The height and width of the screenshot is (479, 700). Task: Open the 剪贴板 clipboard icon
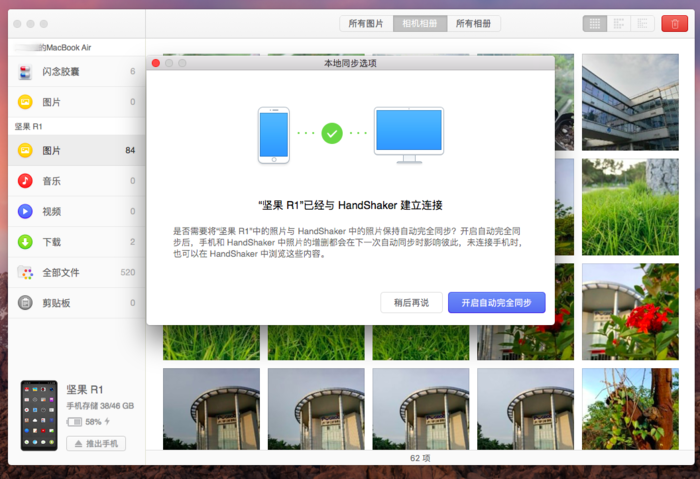[25, 303]
